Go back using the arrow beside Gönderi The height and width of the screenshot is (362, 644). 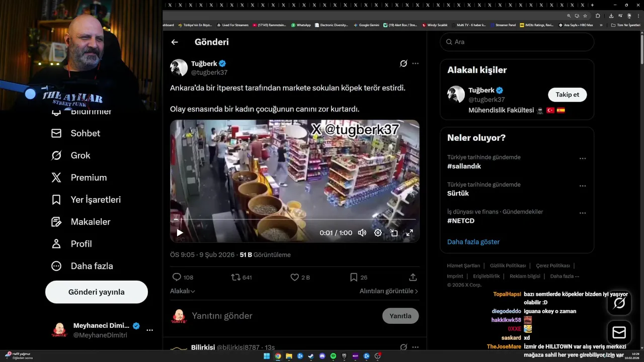pyautogui.click(x=175, y=42)
